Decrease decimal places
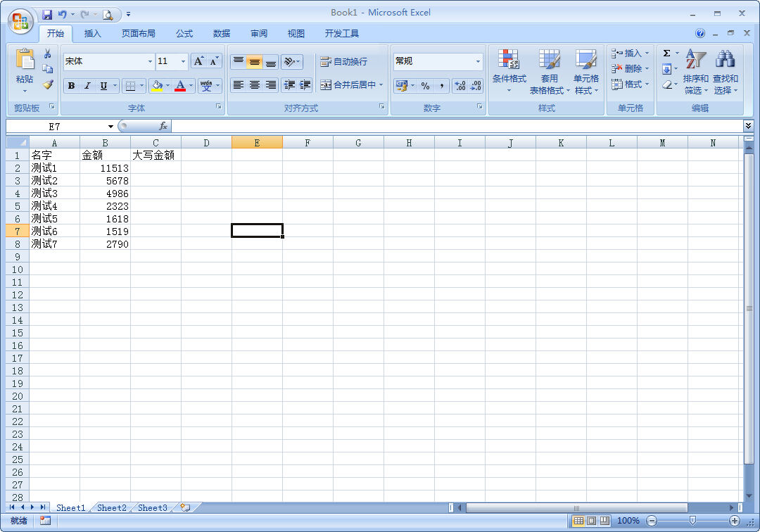 pos(476,86)
